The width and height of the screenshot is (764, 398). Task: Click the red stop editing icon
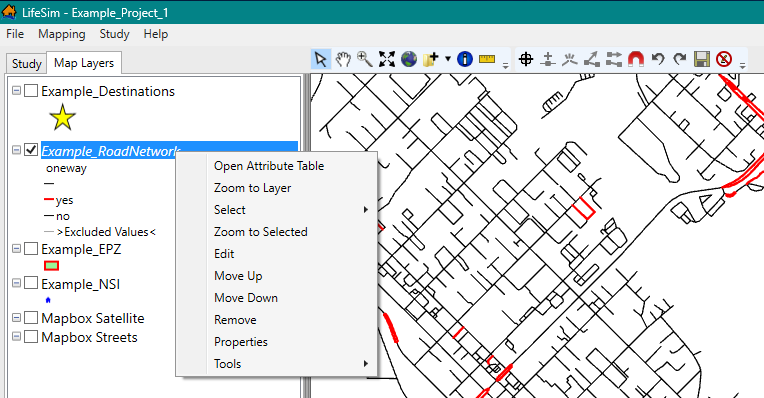click(724, 59)
